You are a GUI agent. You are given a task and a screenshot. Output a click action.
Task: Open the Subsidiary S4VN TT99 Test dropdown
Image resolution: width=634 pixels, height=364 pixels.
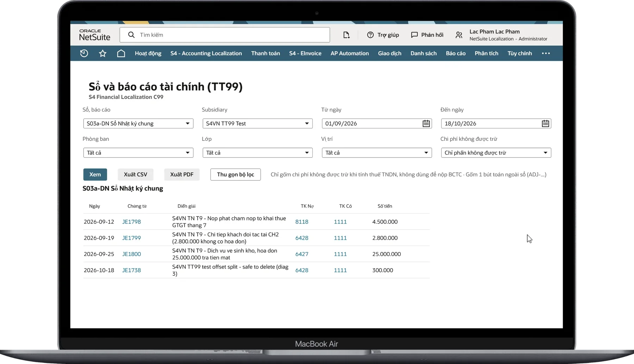pyautogui.click(x=257, y=124)
